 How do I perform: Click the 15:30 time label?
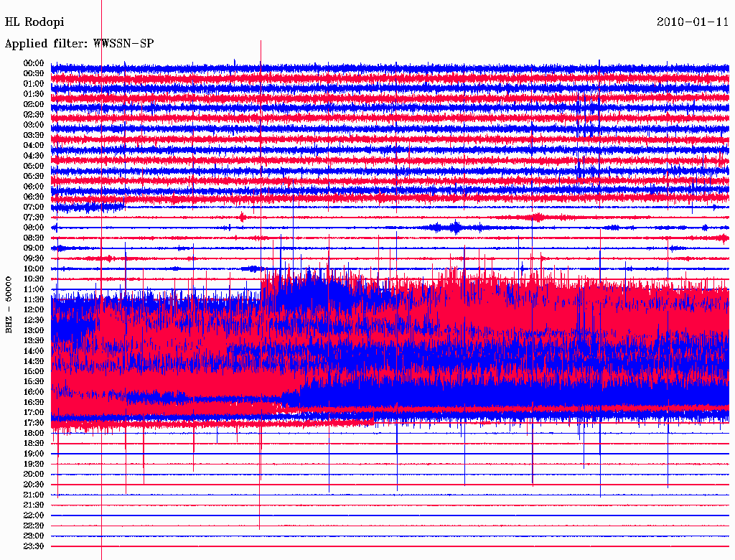tap(34, 382)
